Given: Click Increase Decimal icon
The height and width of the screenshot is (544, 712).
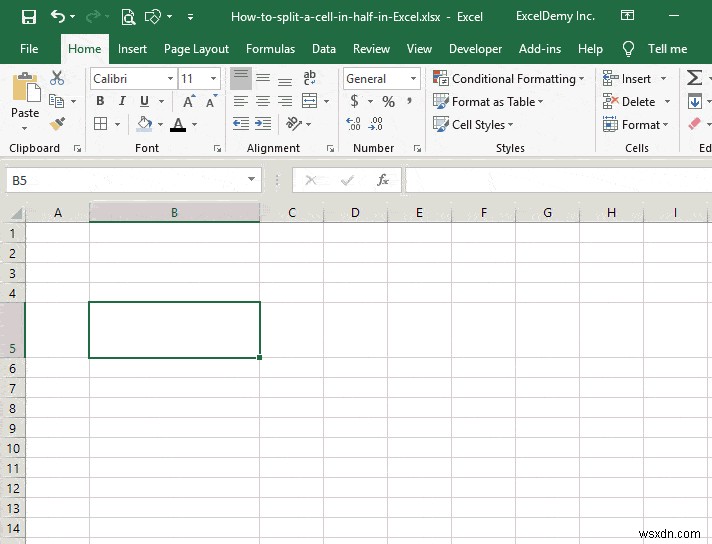Looking at the screenshot, I should 353,124.
